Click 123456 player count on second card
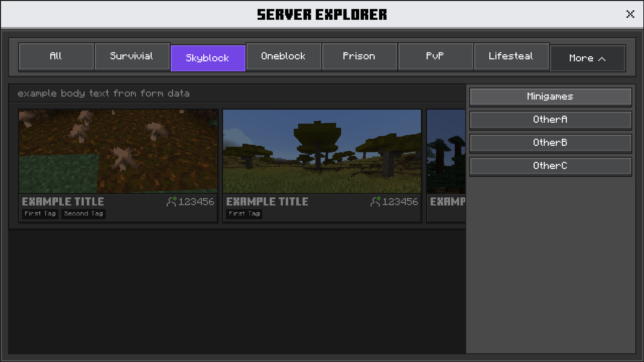Screen dimensions: 644x362 (x=400, y=202)
